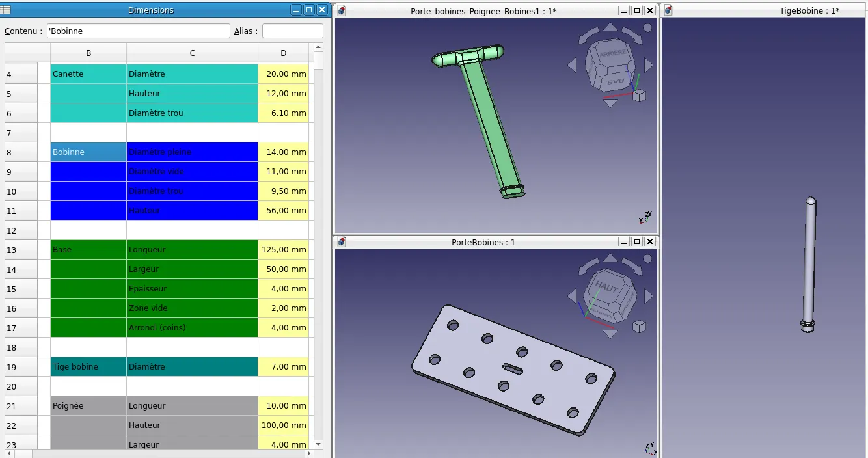Select the 6,10 mm value cell
Image resolution: width=868 pixels, height=458 pixels.
click(284, 113)
